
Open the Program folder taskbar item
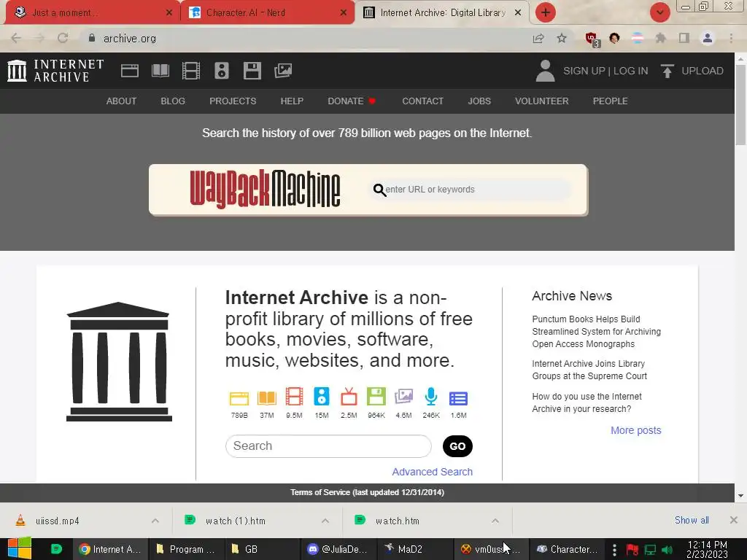pyautogui.click(x=185, y=549)
